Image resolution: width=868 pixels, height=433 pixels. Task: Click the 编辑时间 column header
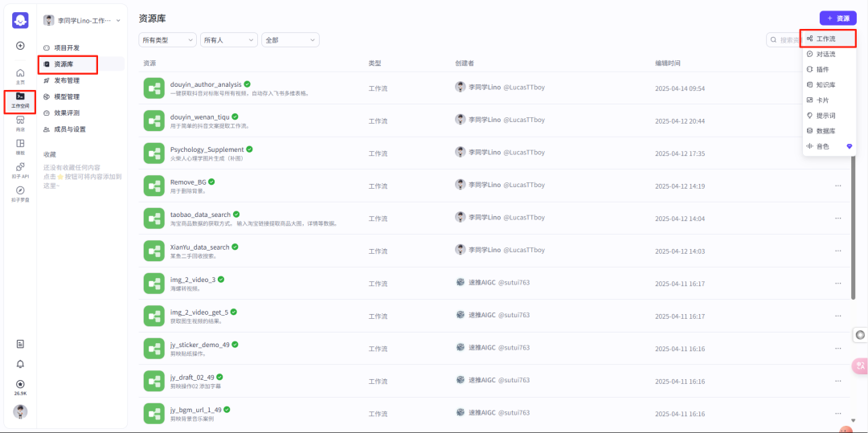coord(668,63)
